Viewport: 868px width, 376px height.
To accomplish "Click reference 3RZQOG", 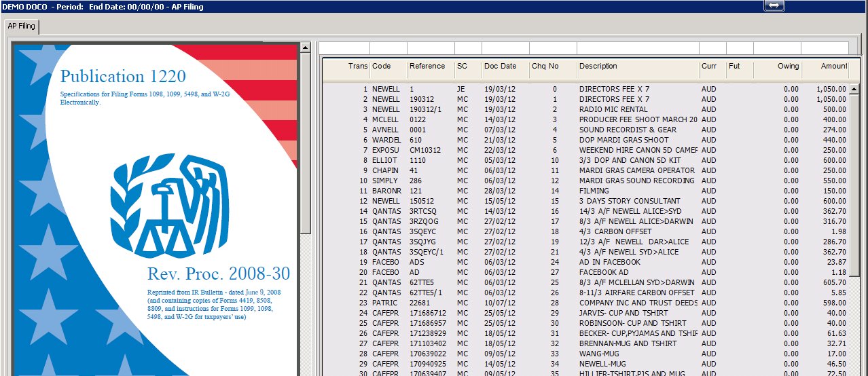I will point(424,221).
